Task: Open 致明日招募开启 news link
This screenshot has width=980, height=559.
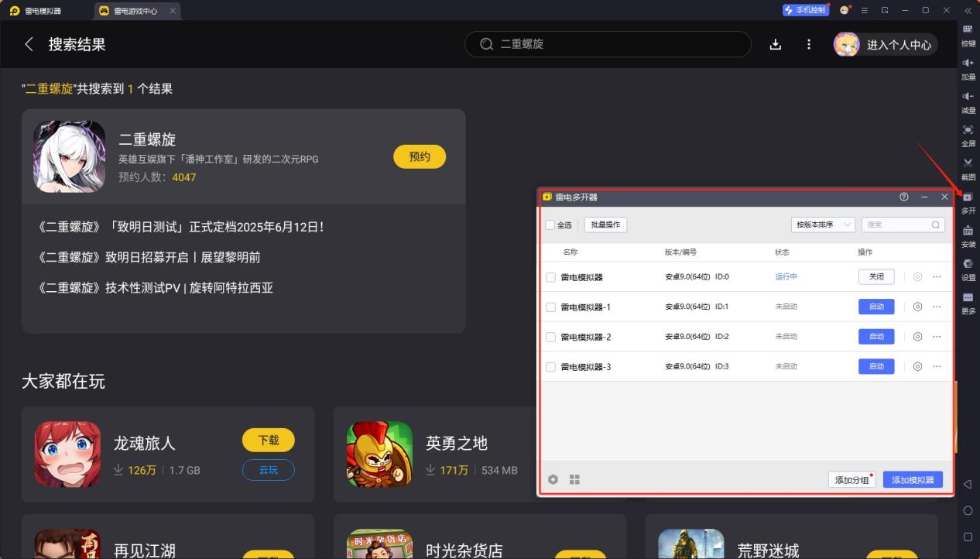Action: point(149,258)
